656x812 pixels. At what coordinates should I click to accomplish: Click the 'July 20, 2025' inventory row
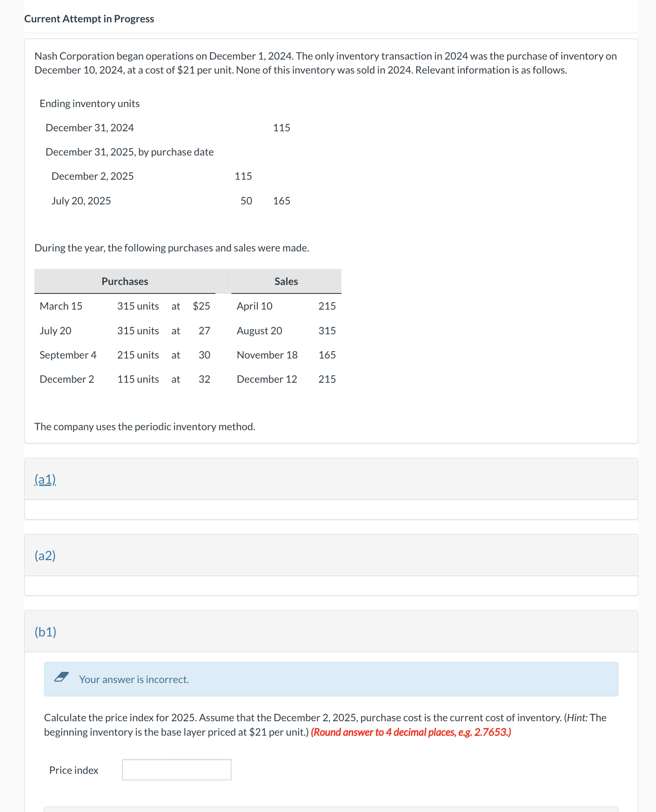tap(81, 201)
